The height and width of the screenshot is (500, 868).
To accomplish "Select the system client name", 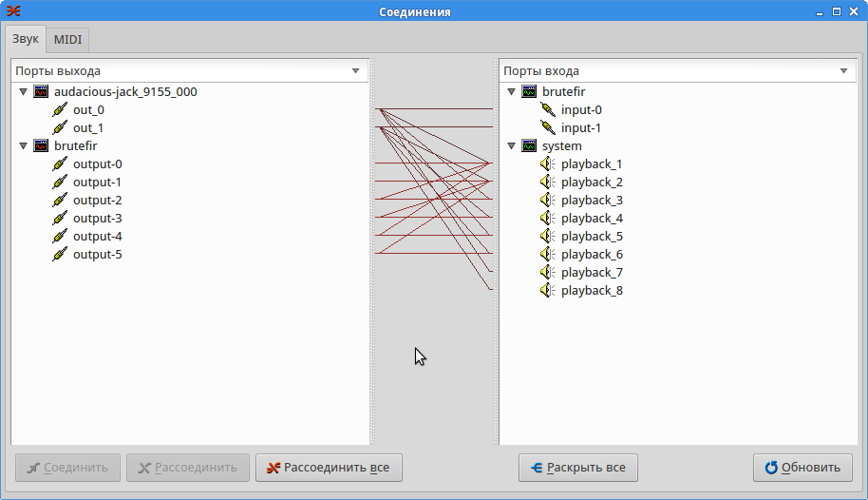I will [562, 145].
